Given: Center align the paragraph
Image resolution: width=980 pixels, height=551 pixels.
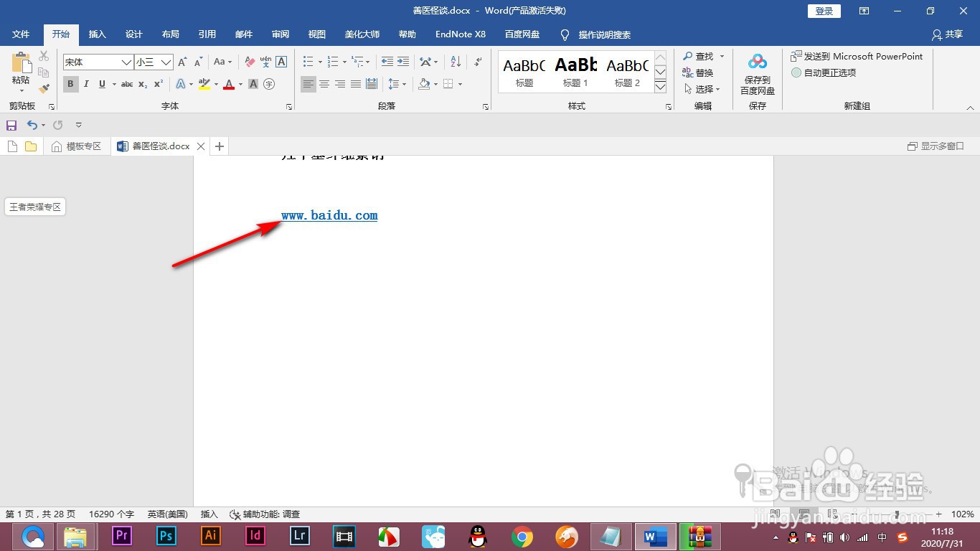Looking at the screenshot, I should (324, 84).
